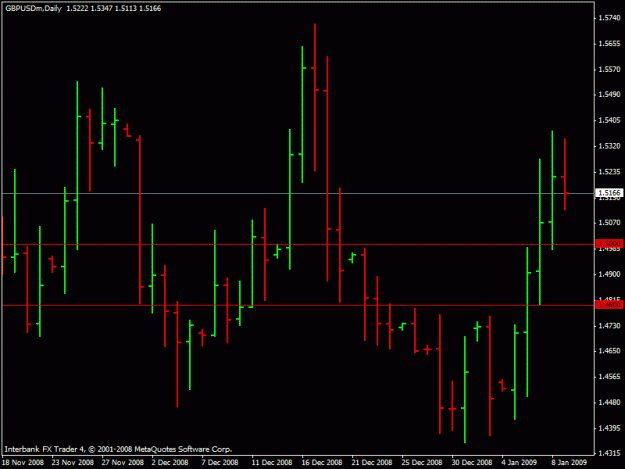625x469 pixels.
Task: Select the red 1.5000 horizontal line label
Action: 610,243
